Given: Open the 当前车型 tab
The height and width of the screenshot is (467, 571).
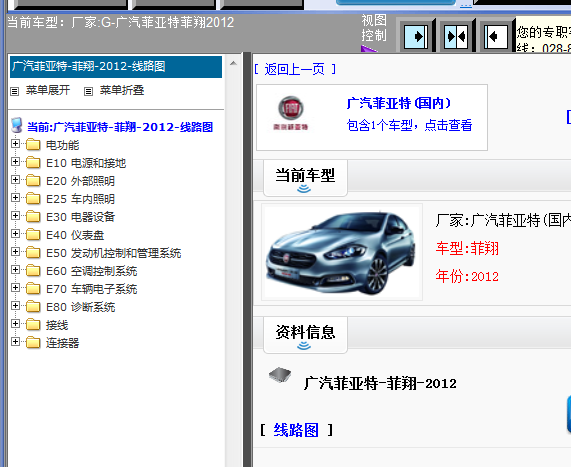Looking at the screenshot, I should (305, 178).
